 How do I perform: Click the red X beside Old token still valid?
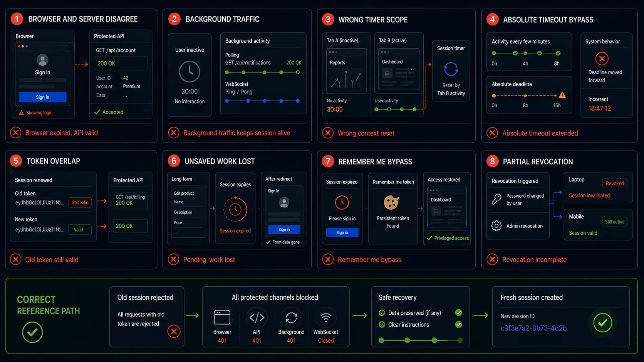[15, 259]
